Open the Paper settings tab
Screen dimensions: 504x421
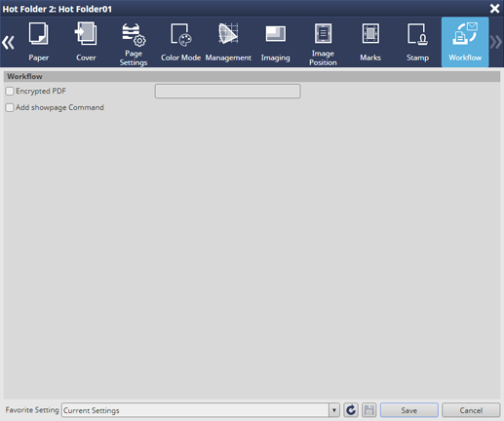[x=39, y=42]
